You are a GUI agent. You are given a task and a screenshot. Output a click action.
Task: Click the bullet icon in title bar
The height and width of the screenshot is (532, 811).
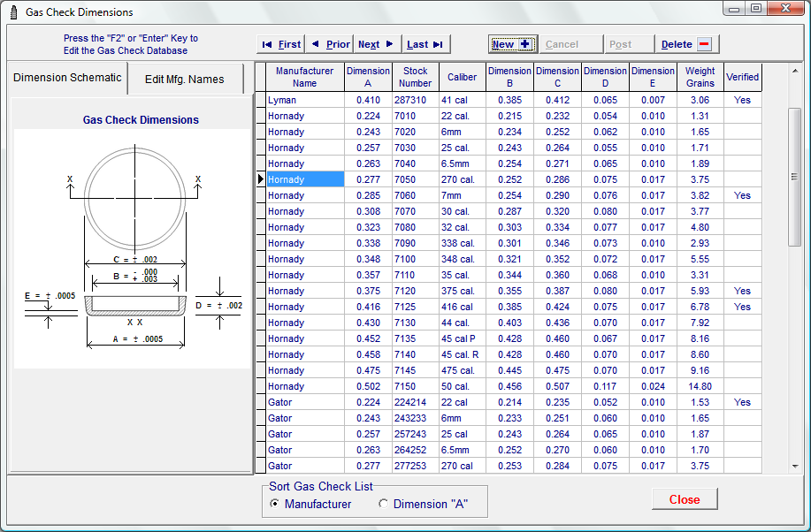click(13, 12)
